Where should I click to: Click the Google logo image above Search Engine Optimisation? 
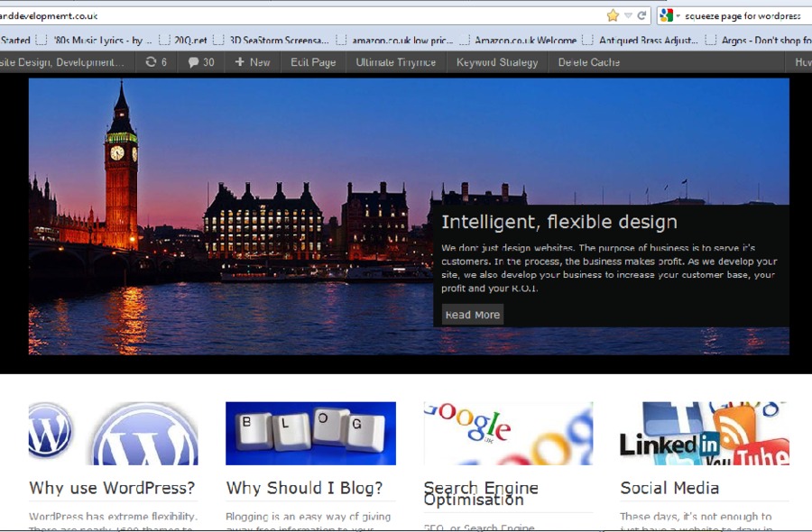coord(508,432)
